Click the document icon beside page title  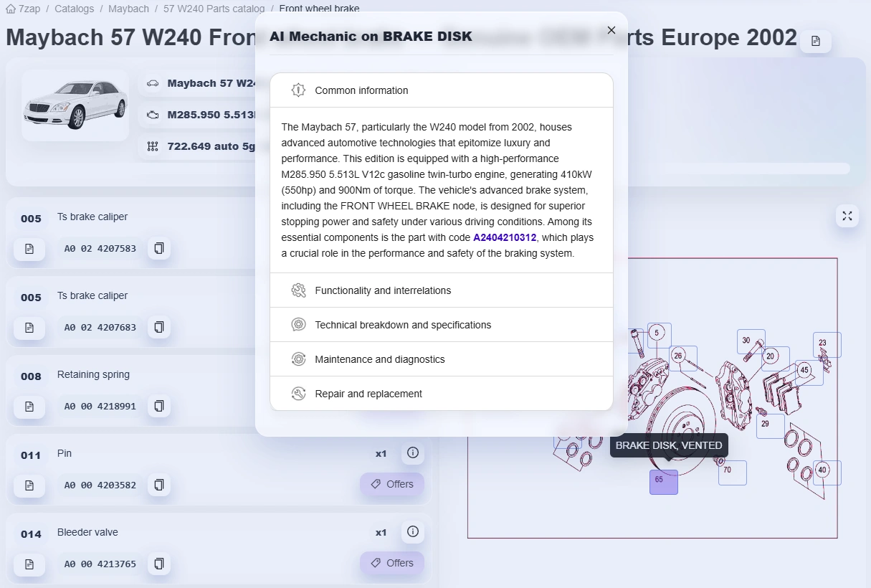(x=816, y=41)
